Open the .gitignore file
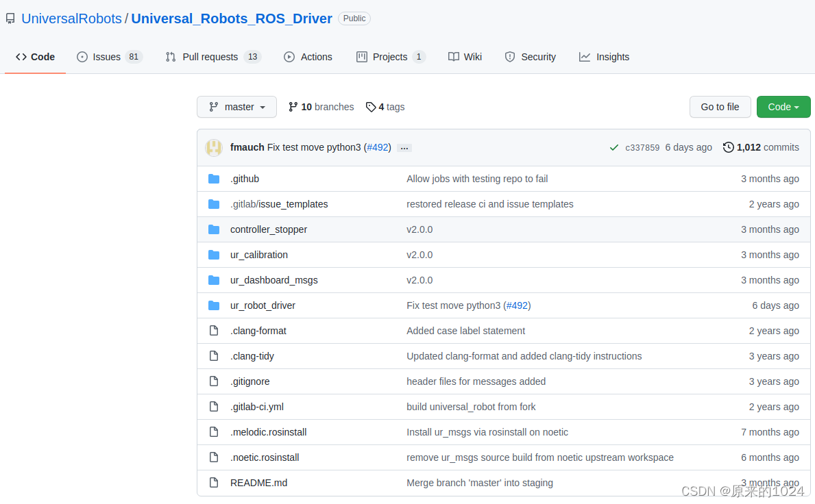Viewport: 815px width, 504px height. [x=250, y=381]
